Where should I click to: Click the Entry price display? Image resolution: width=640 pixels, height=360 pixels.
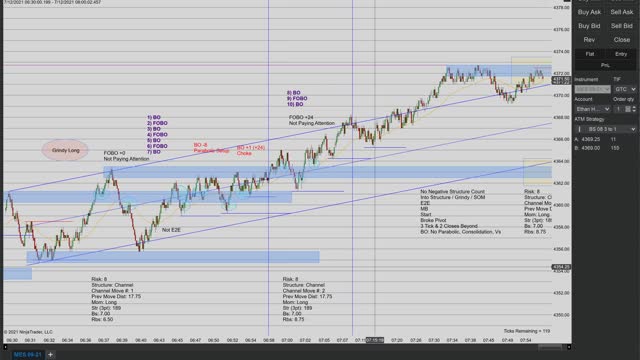pos(621,54)
